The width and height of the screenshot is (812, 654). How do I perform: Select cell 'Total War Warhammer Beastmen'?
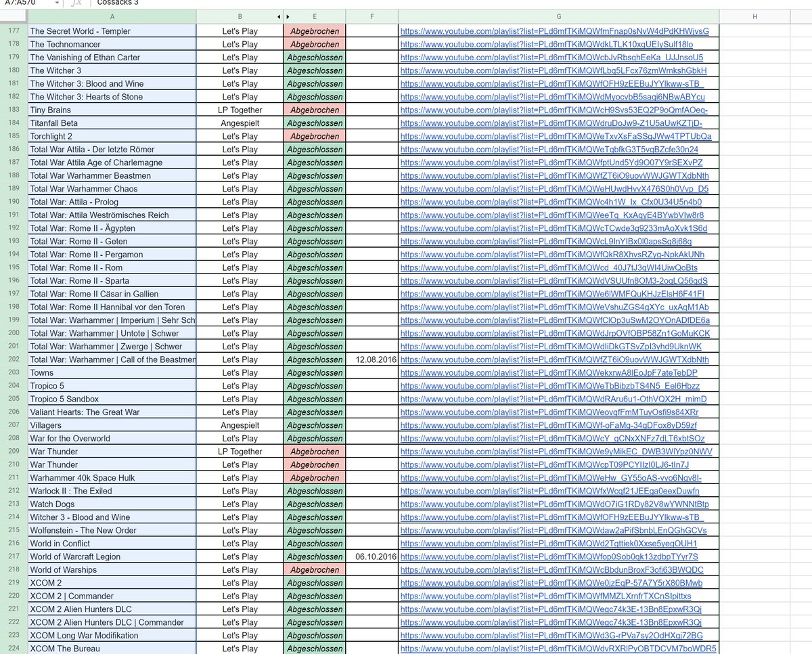112,175
